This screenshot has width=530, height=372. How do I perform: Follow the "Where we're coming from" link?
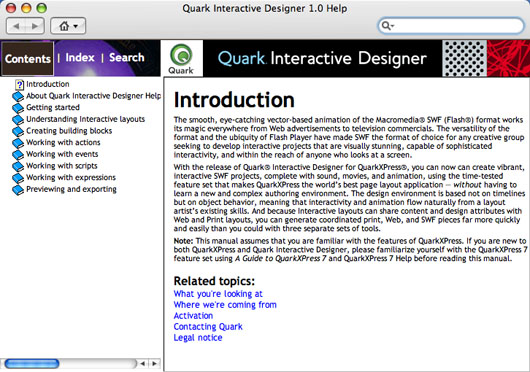[x=225, y=305]
